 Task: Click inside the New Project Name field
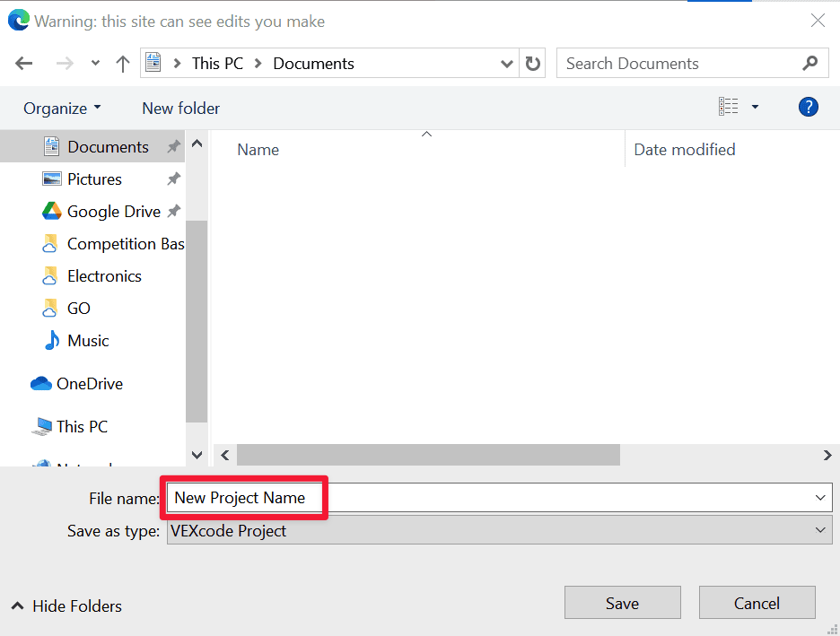242,498
